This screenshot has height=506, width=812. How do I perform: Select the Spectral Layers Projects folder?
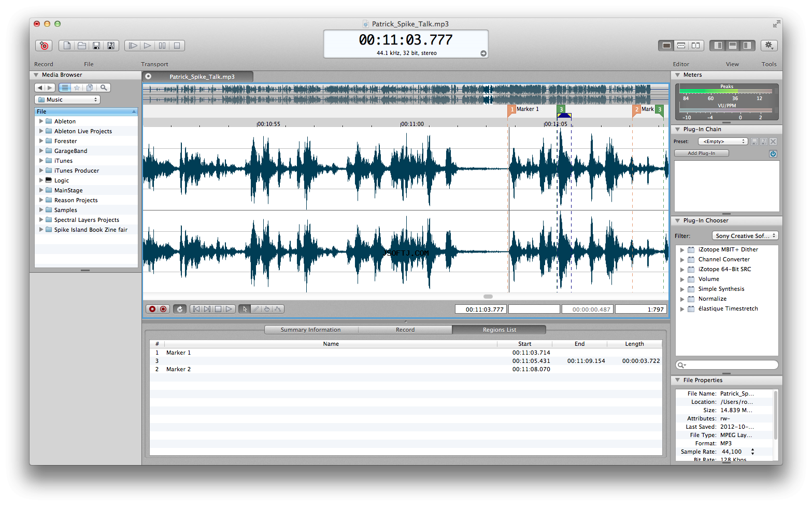pos(86,220)
